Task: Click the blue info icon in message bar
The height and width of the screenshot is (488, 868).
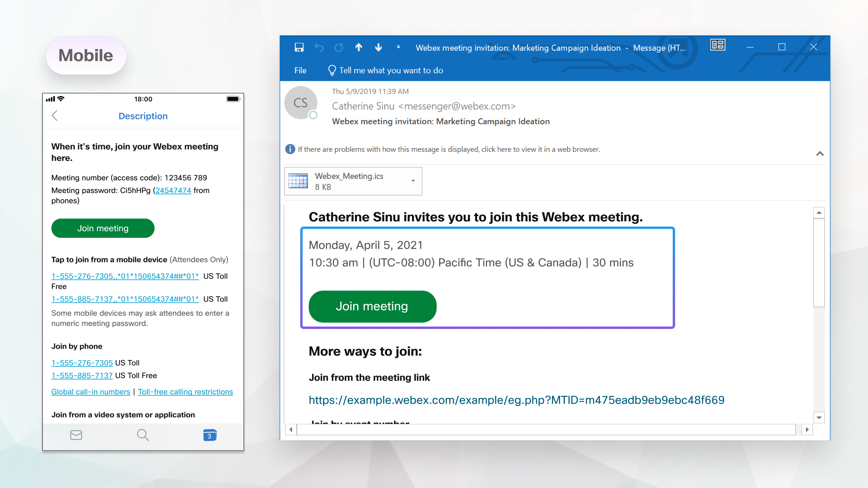Action: (290, 149)
